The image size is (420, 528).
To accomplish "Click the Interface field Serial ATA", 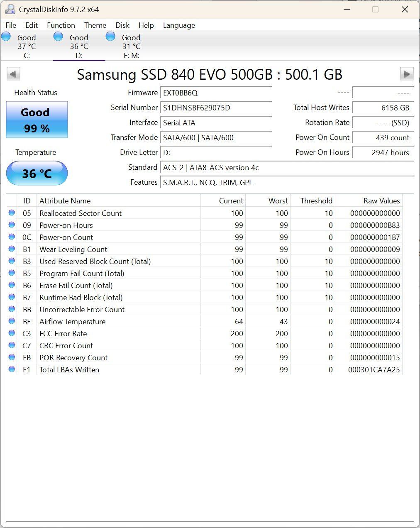I will [216, 123].
